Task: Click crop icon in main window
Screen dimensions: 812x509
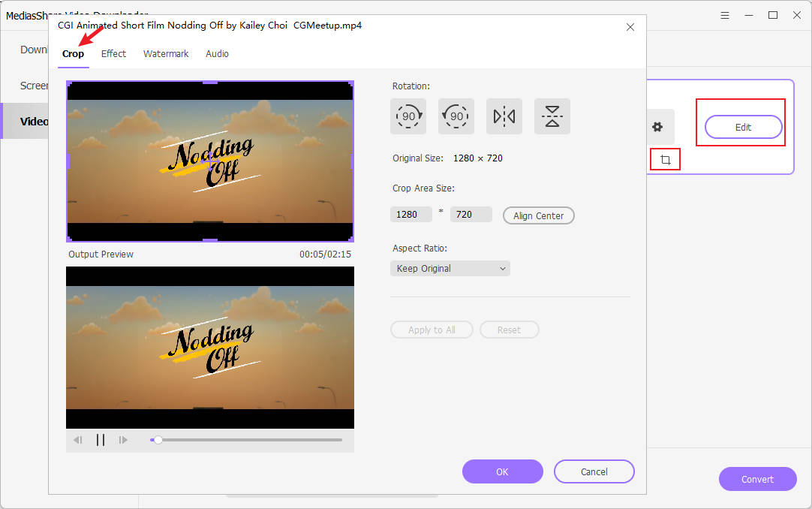Action: (666, 160)
